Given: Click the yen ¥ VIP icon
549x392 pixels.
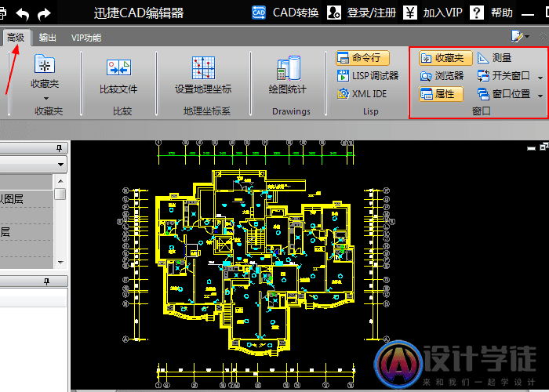Looking at the screenshot, I should (x=410, y=13).
